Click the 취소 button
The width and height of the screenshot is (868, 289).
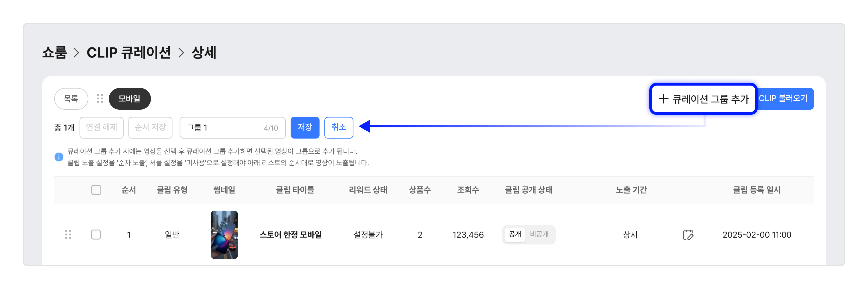pos(339,128)
